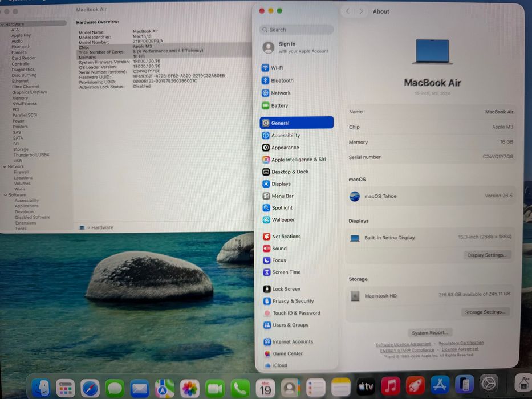Launch Finder from the Dock

point(40,388)
